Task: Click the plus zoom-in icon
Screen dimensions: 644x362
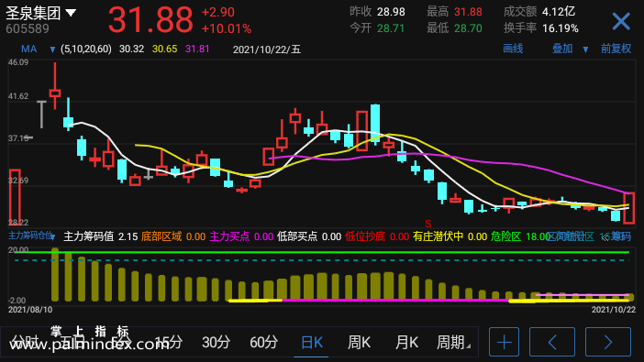Action: [x=504, y=342]
